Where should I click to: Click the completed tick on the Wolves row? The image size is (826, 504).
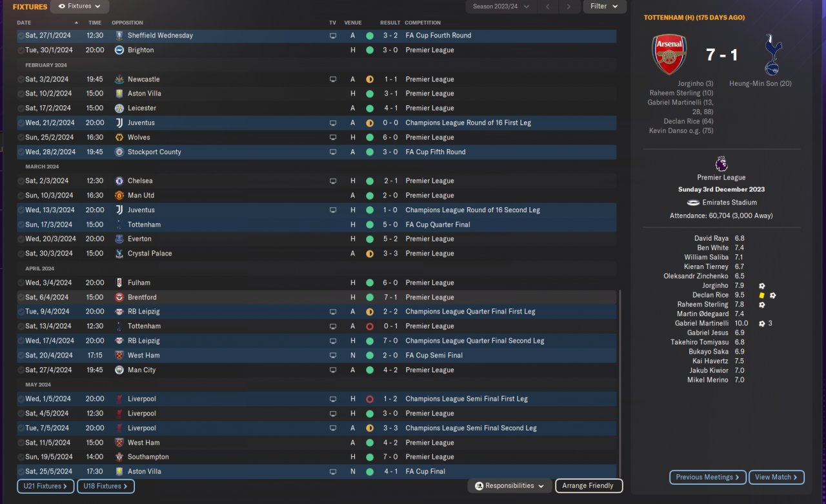tap(21, 137)
